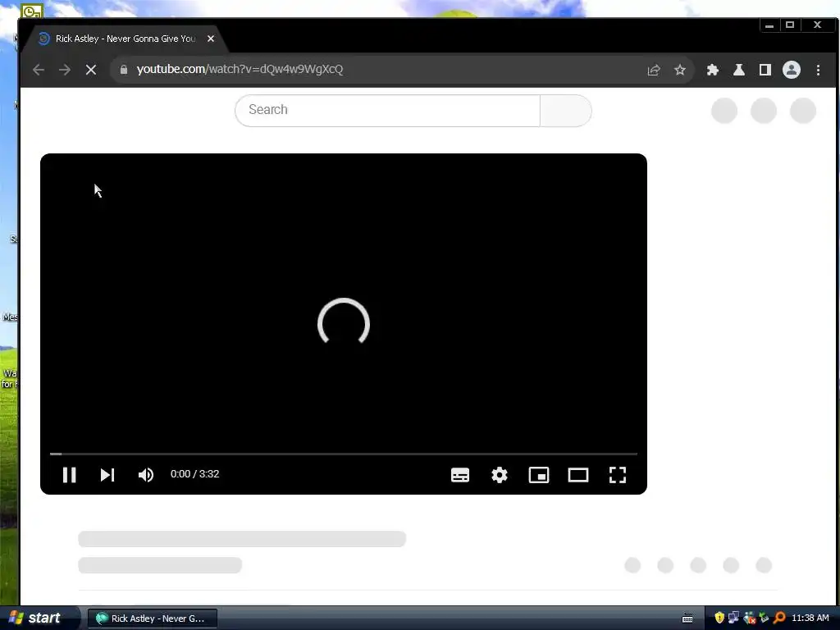Image resolution: width=840 pixels, height=630 pixels.
Task: Open the Chrome three-dot menu
Action: coord(818,70)
